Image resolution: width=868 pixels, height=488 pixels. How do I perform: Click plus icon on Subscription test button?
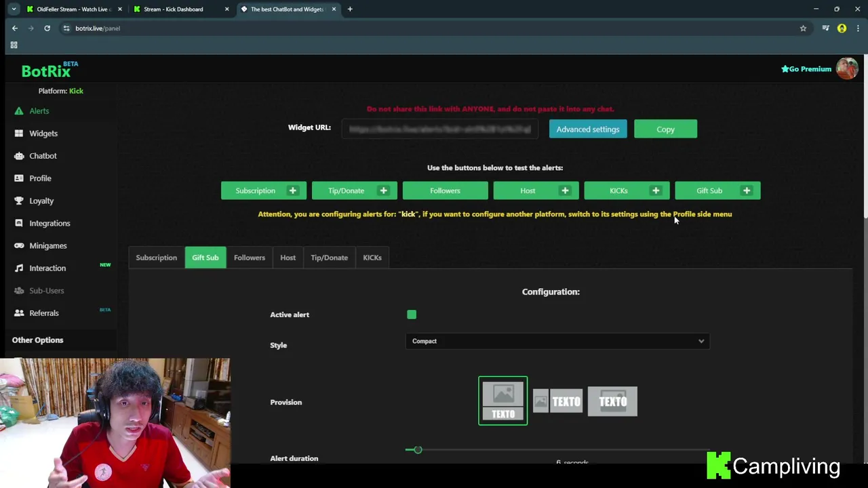[293, 190]
